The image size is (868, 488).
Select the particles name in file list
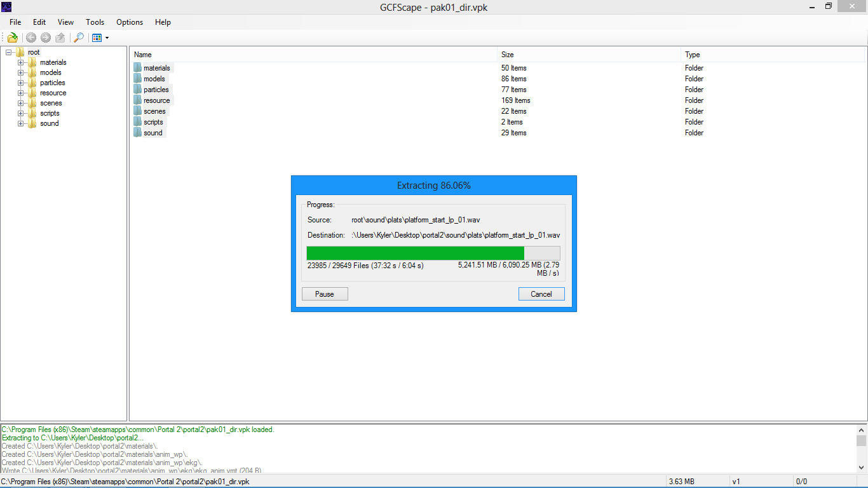pyautogui.click(x=156, y=90)
